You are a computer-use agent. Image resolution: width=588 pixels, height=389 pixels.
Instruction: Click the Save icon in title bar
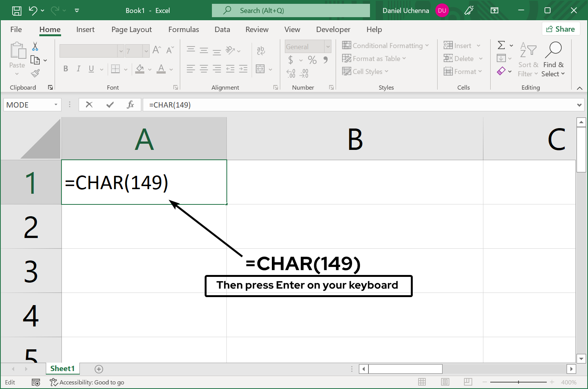(17, 11)
